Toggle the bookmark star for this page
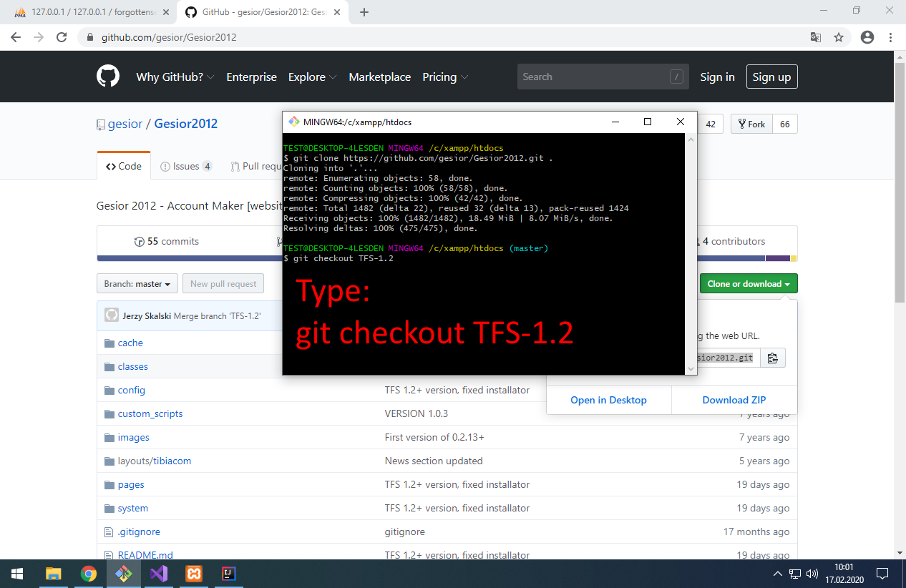 [838, 36]
